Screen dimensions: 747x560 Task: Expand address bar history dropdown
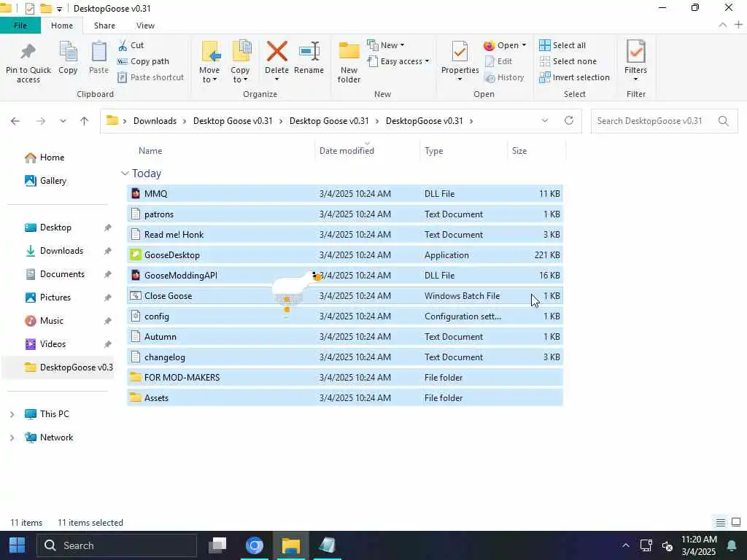click(x=544, y=121)
